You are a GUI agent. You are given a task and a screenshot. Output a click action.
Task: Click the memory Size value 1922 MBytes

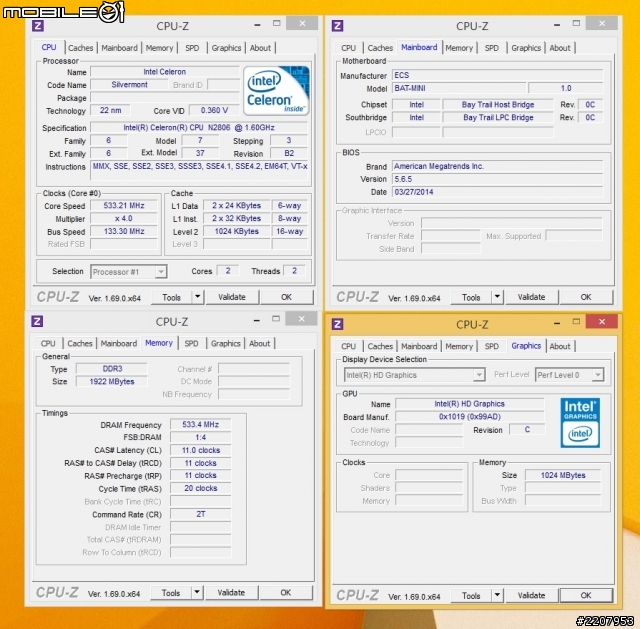[x=112, y=381]
